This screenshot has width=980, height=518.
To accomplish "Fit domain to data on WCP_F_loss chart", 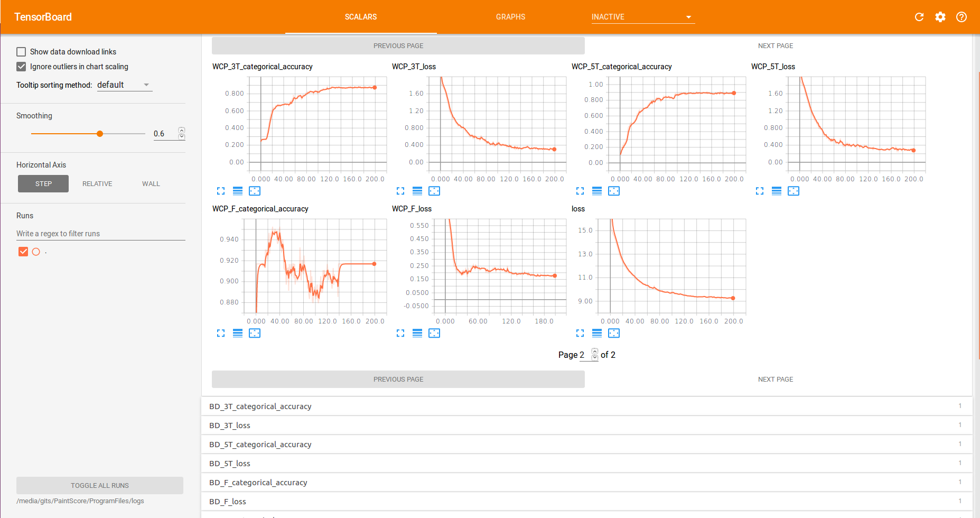I will tap(434, 333).
